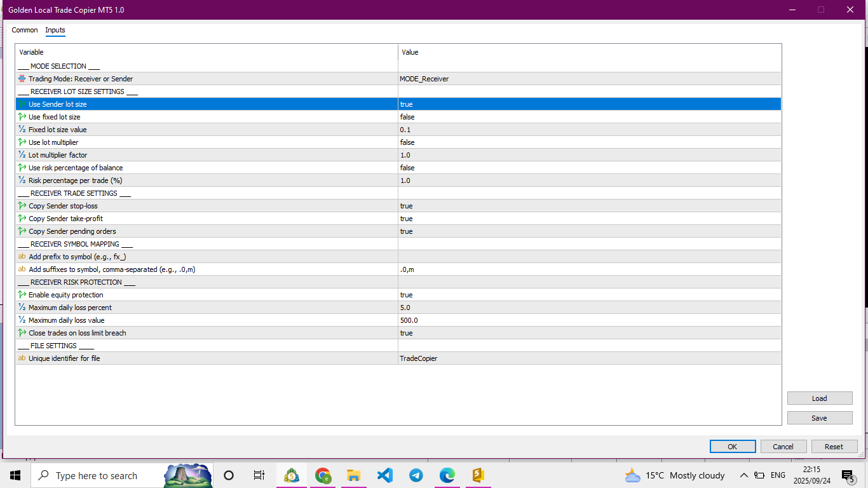
Task: Edit the Fixed lot size value 0.1
Action: 590,130
